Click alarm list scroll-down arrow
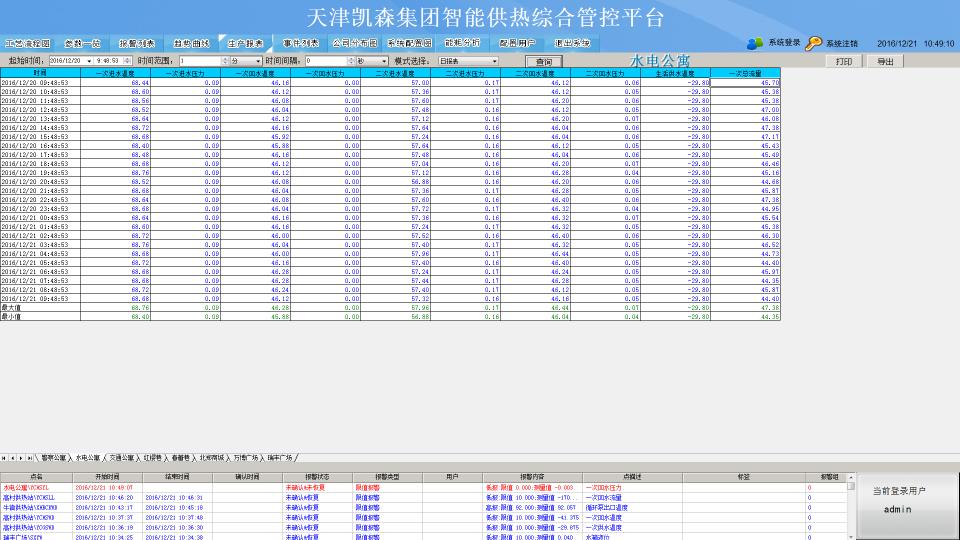This screenshot has width=960, height=540. tap(852, 535)
